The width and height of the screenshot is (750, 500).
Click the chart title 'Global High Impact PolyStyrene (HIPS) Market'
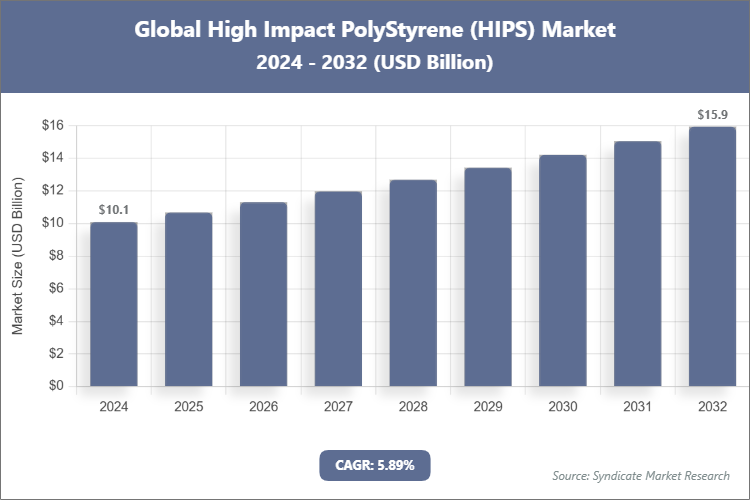tap(375, 29)
